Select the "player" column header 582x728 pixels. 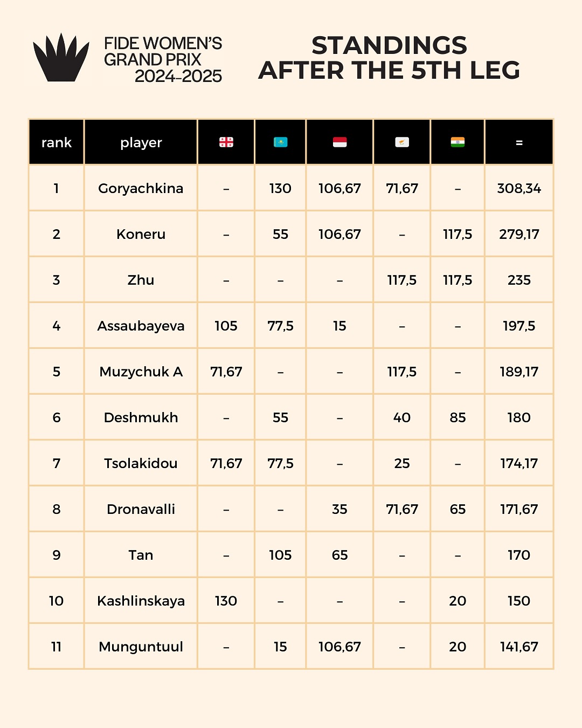click(141, 142)
